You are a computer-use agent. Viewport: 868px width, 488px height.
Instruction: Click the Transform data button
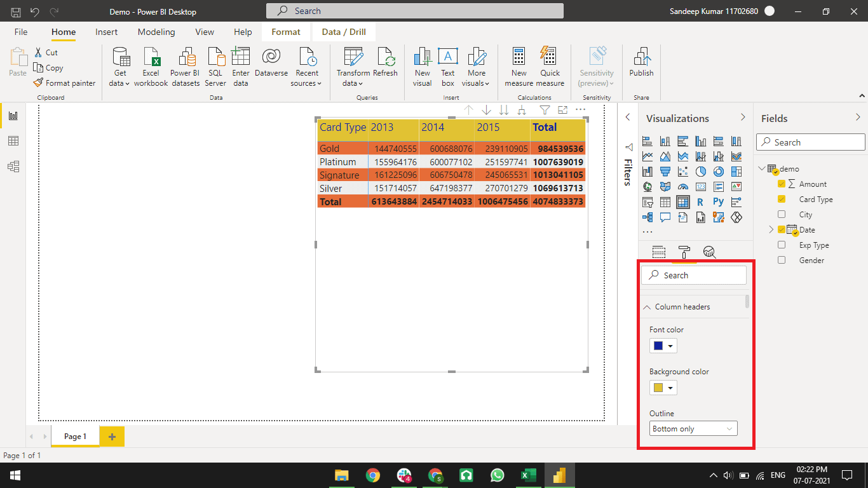coord(353,65)
